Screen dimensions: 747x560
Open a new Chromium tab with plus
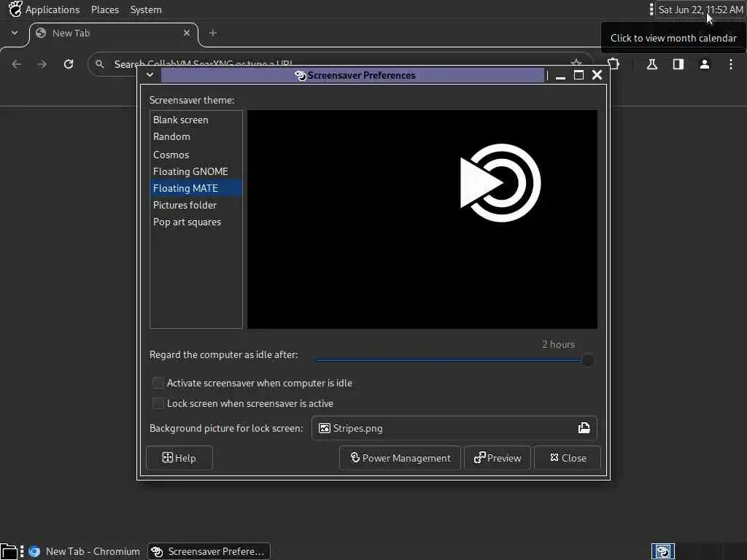point(213,33)
